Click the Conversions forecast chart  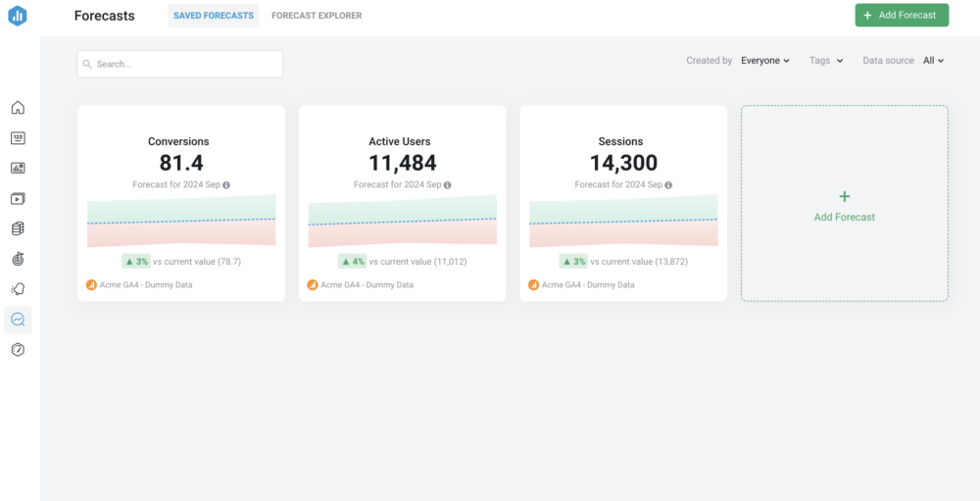pyautogui.click(x=181, y=221)
